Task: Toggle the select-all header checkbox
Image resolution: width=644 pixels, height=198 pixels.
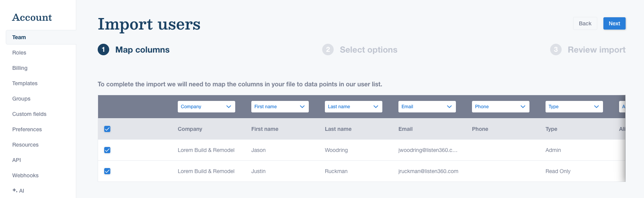Action: 107,129
